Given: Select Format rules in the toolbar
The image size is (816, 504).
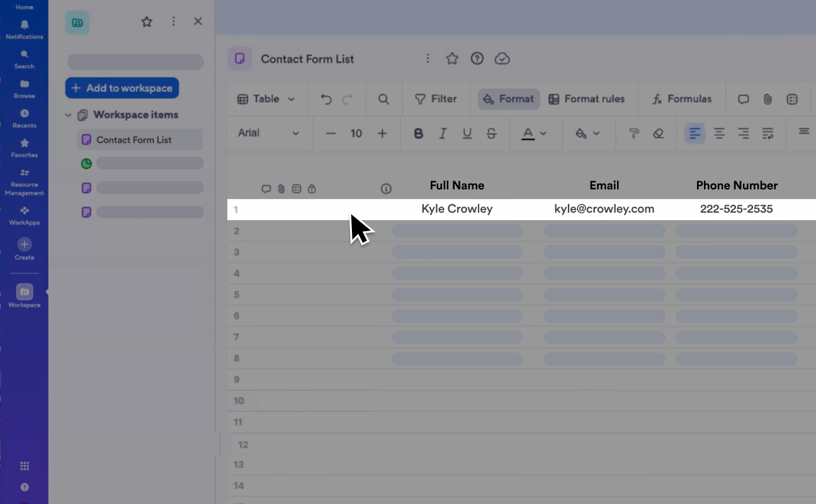Looking at the screenshot, I should point(588,99).
